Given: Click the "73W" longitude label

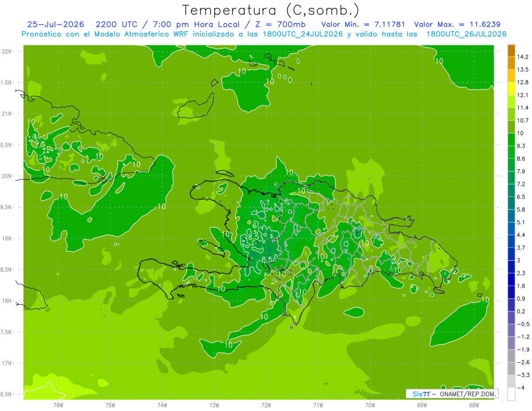Looking at the screenshot, I should [214, 405].
